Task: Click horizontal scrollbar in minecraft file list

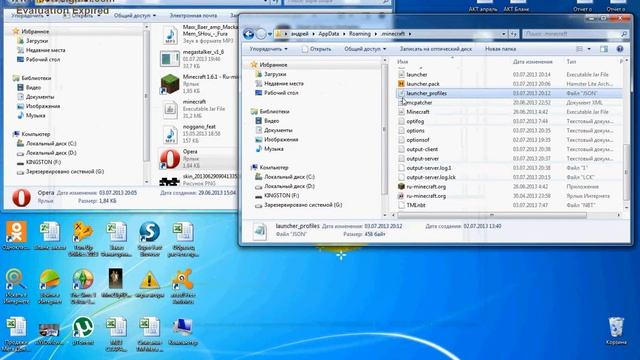Action: click(x=491, y=215)
